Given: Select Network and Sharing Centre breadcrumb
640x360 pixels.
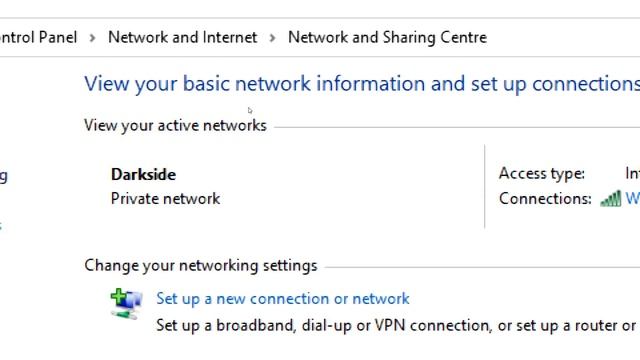Looking at the screenshot, I should tap(387, 38).
